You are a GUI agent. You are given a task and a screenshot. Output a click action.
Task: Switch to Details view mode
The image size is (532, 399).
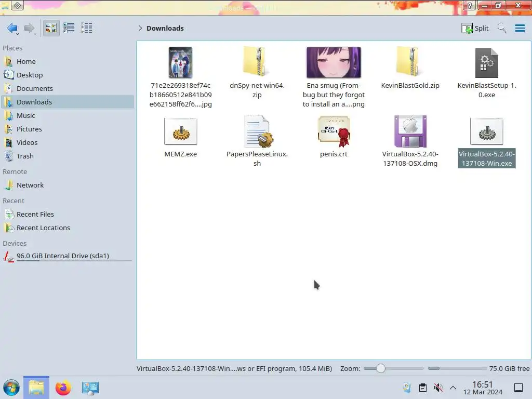pyautogui.click(x=87, y=28)
